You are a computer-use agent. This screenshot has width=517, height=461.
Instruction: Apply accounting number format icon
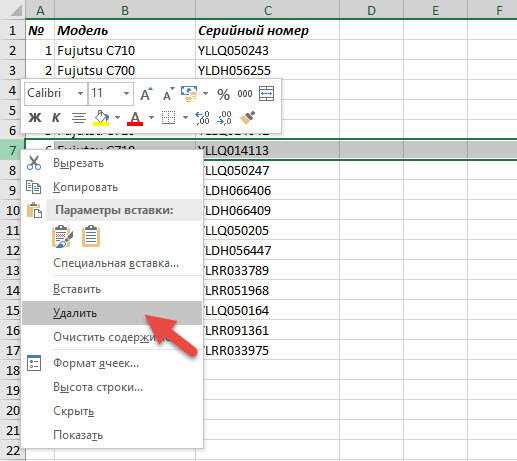click(189, 94)
